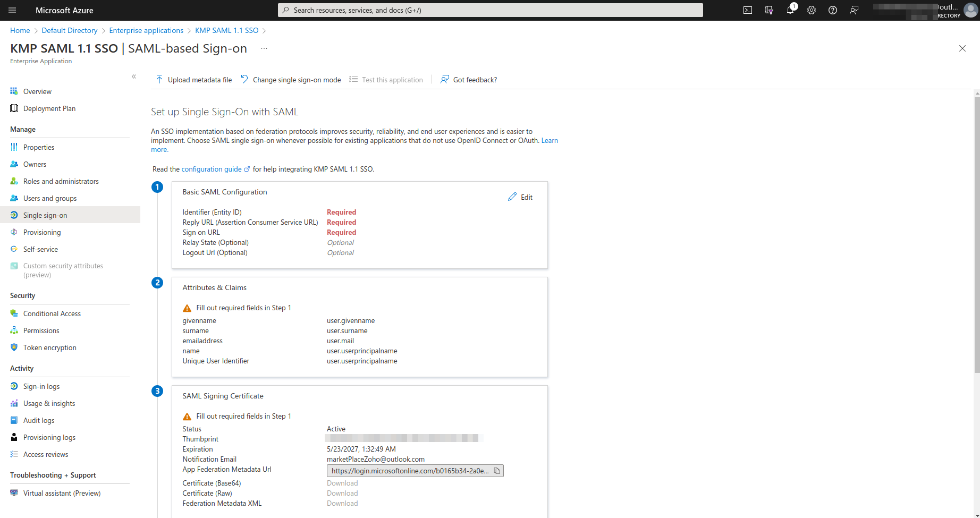Click the Active certificate status
This screenshot has height=518, width=980.
[x=336, y=429]
